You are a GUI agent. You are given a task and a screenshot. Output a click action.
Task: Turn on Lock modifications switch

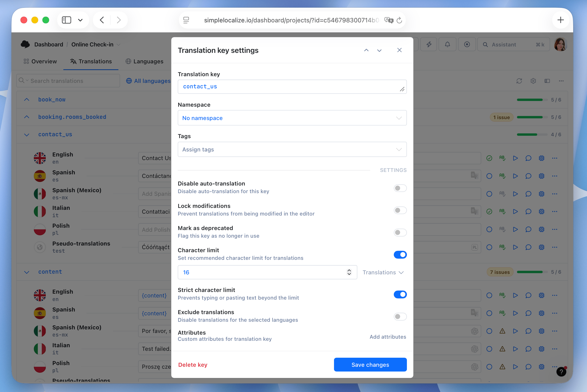pyautogui.click(x=400, y=210)
